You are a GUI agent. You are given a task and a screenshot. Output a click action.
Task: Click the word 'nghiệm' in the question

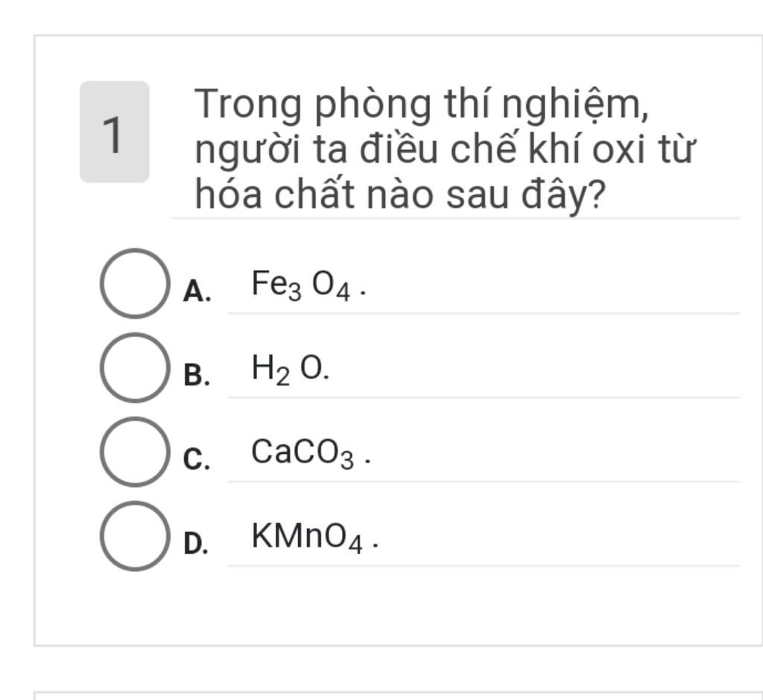tap(576, 106)
